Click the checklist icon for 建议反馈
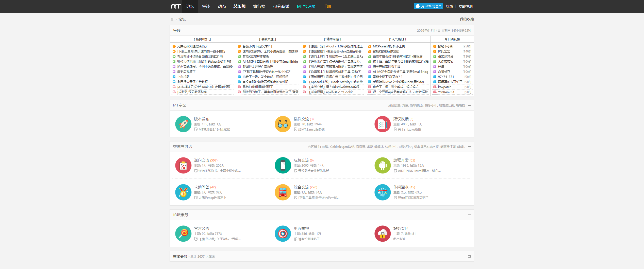The height and width of the screenshot is (269, 644). click(382, 124)
